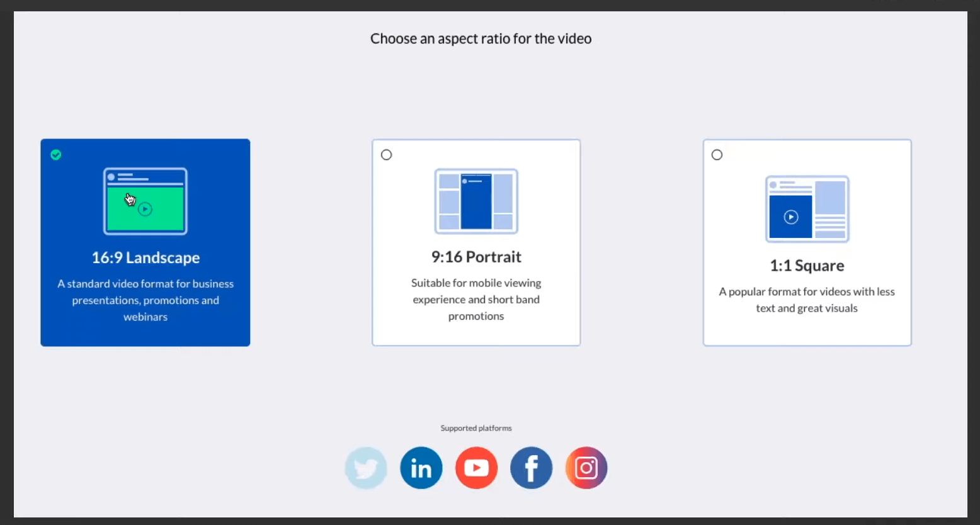Screen dimensions: 980x525
Task: Click the landscape video illustration icon
Action: [145, 201]
